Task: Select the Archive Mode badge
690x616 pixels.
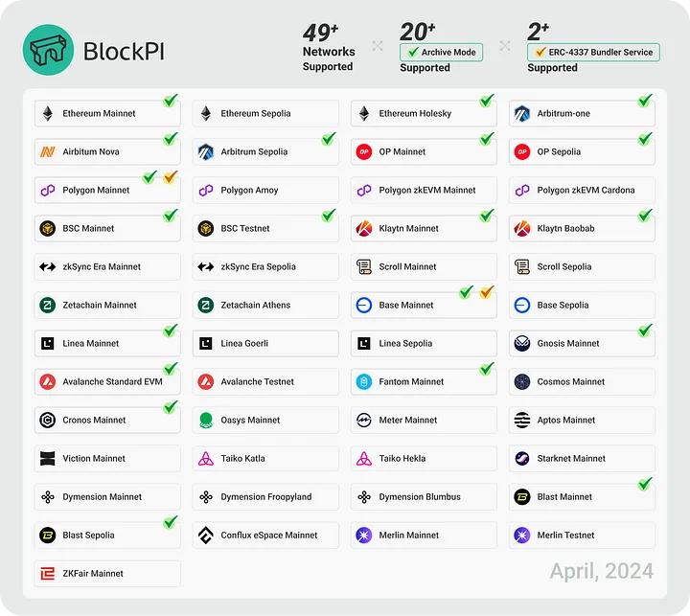Action: point(442,53)
